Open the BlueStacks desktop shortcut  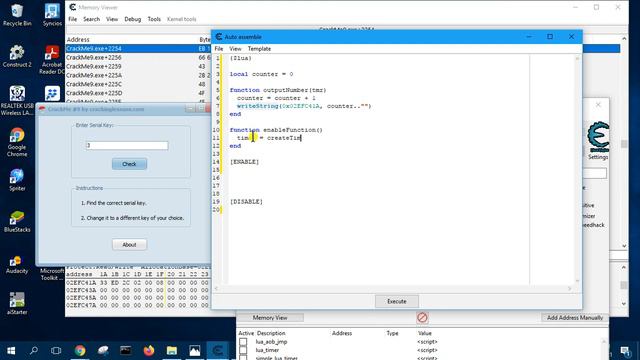click(17, 222)
